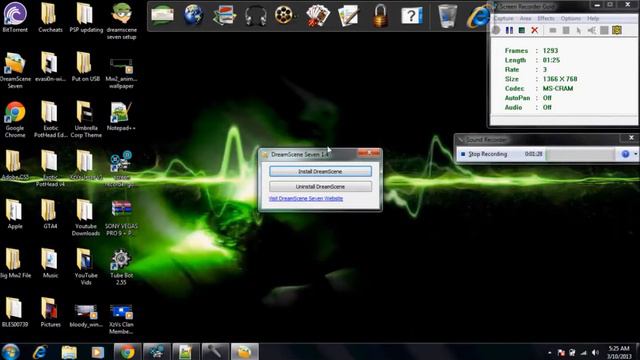
Task: Pause recording in Screen Recorder Gold toolbar
Action: point(509,30)
